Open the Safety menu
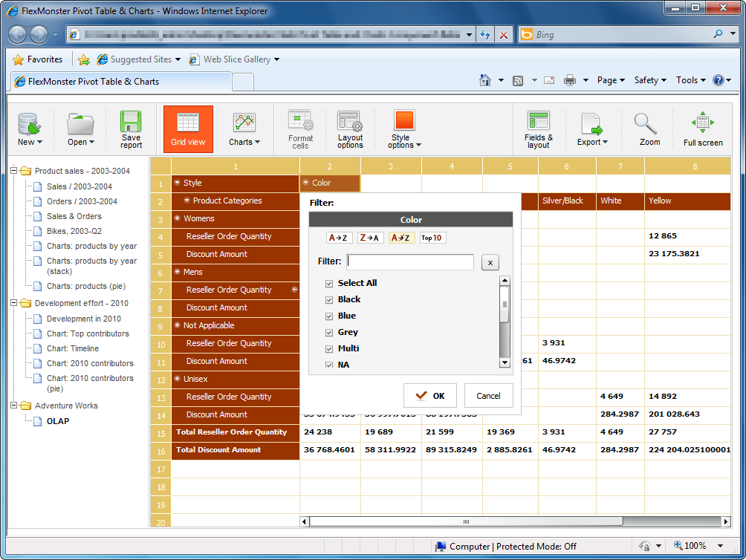 (x=650, y=80)
